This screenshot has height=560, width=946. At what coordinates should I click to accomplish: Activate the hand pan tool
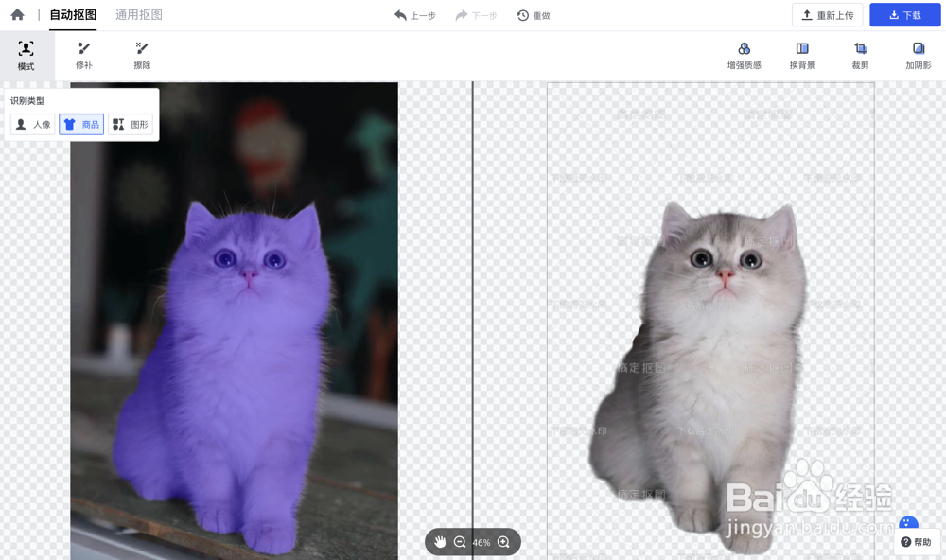(x=440, y=542)
